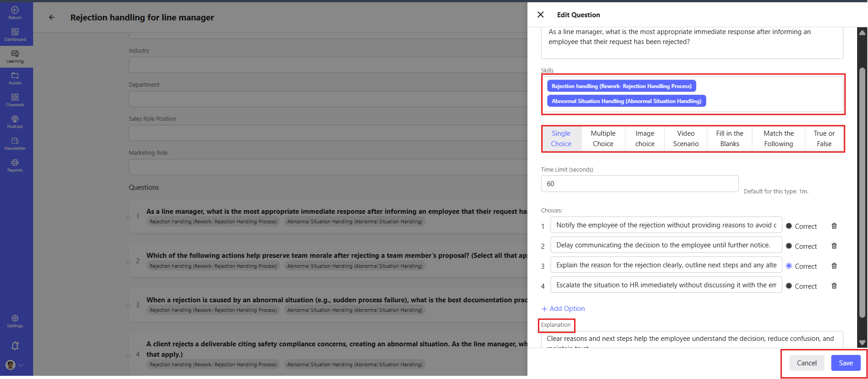Click the Add Option link
Image resolution: width=868 pixels, height=379 pixels.
[563, 309]
